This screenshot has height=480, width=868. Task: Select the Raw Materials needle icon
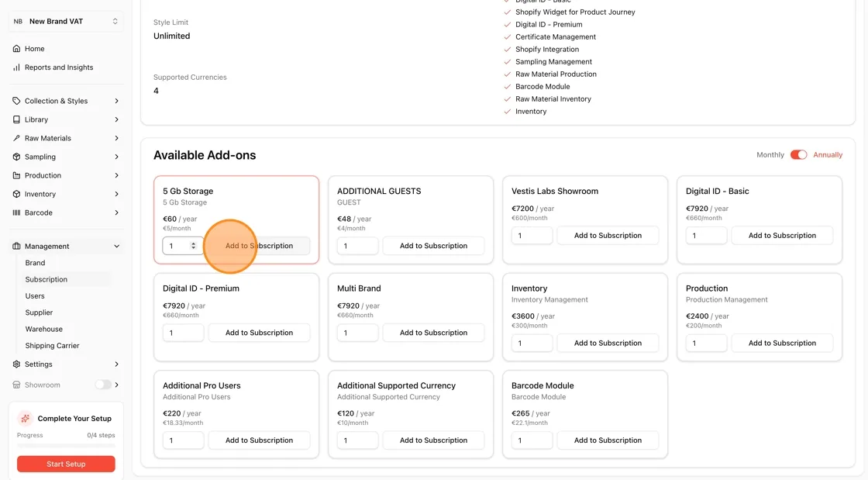[16, 138]
